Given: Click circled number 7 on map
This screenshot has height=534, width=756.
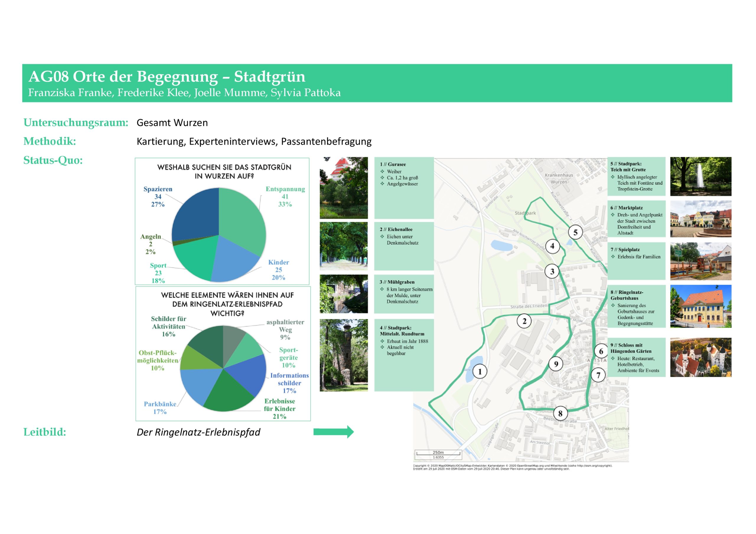Looking at the screenshot, I should (x=598, y=375).
